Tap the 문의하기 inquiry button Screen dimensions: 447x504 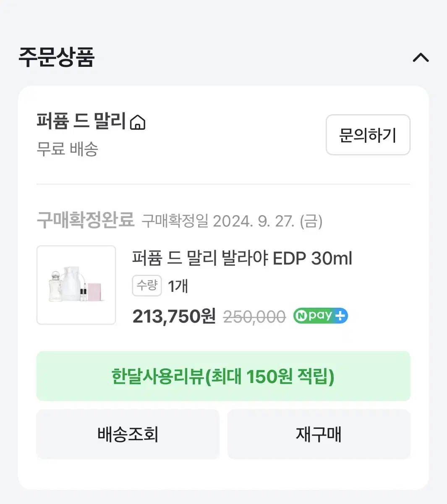pyautogui.click(x=368, y=135)
